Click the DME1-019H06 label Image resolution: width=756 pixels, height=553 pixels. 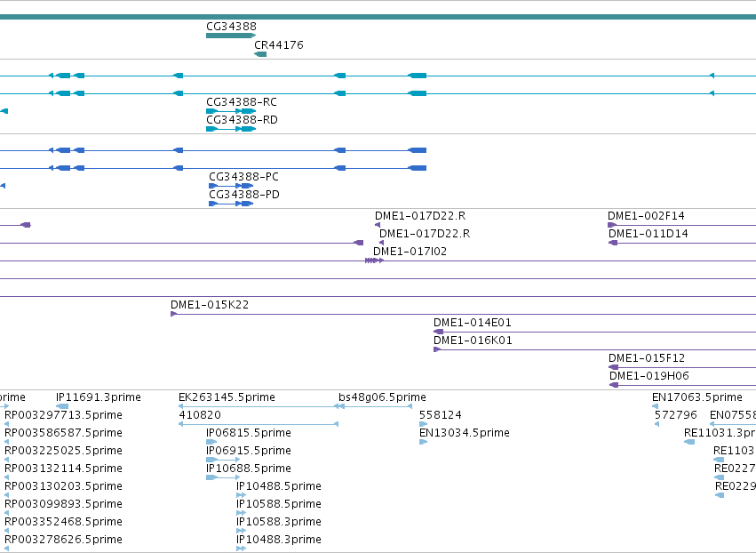(x=649, y=376)
